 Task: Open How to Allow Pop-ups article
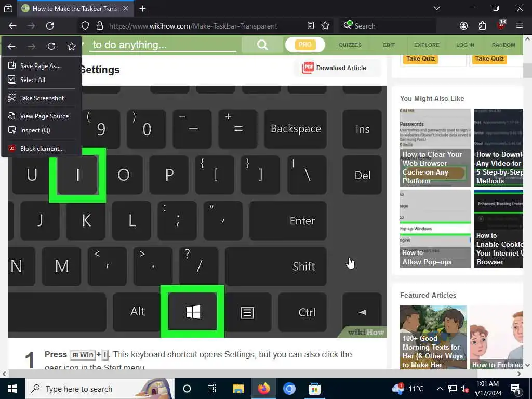point(435,229)
